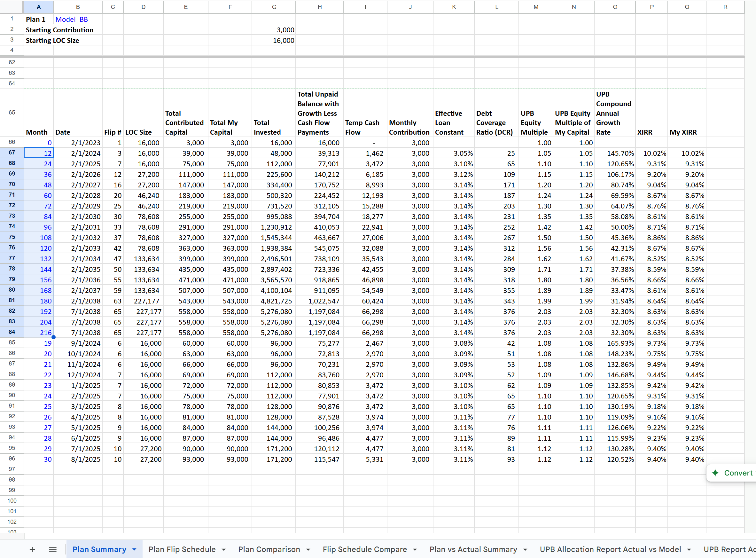The width and height of the screenshot is (756, 558).
Task: Open the all sheets list icon
Action: (x=53, y=550)
